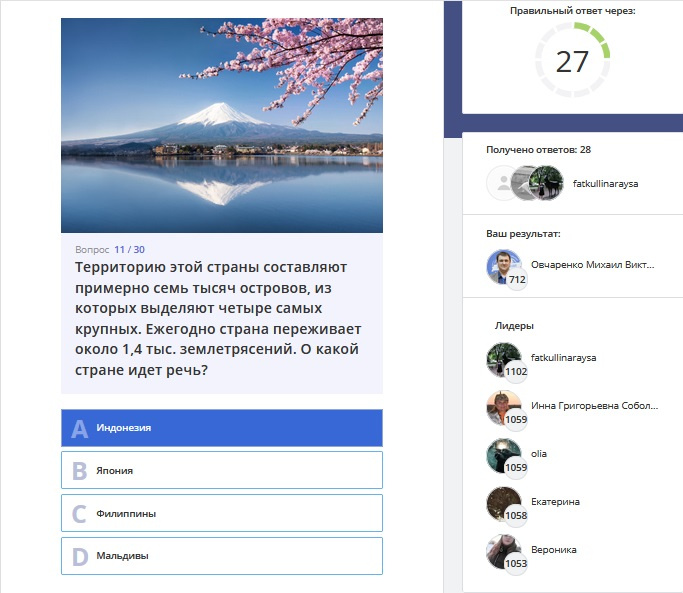683x593 pixels.
Task: Click the Получено ответов: 28 label
Action: click(538, 149)
